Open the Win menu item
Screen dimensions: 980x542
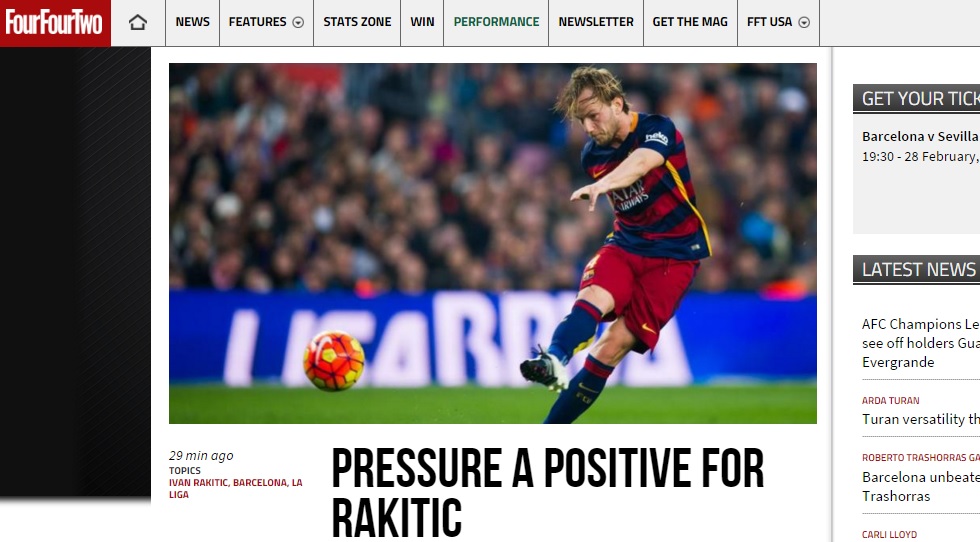[422, 22]
